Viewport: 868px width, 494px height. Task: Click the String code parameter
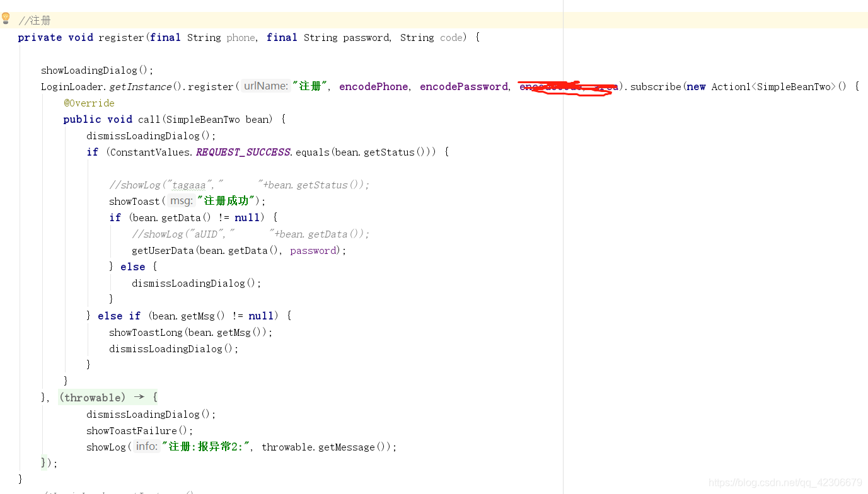coord(432,38)
